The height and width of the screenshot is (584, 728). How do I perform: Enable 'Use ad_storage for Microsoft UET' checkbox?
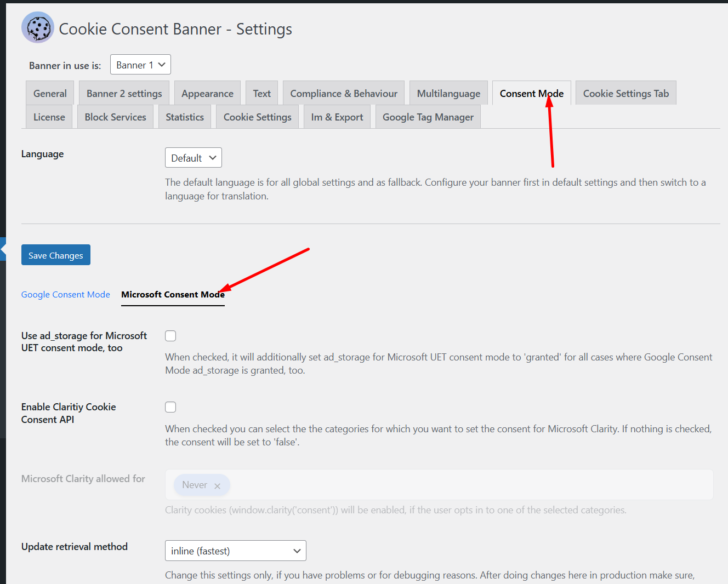tap(170, 335)
